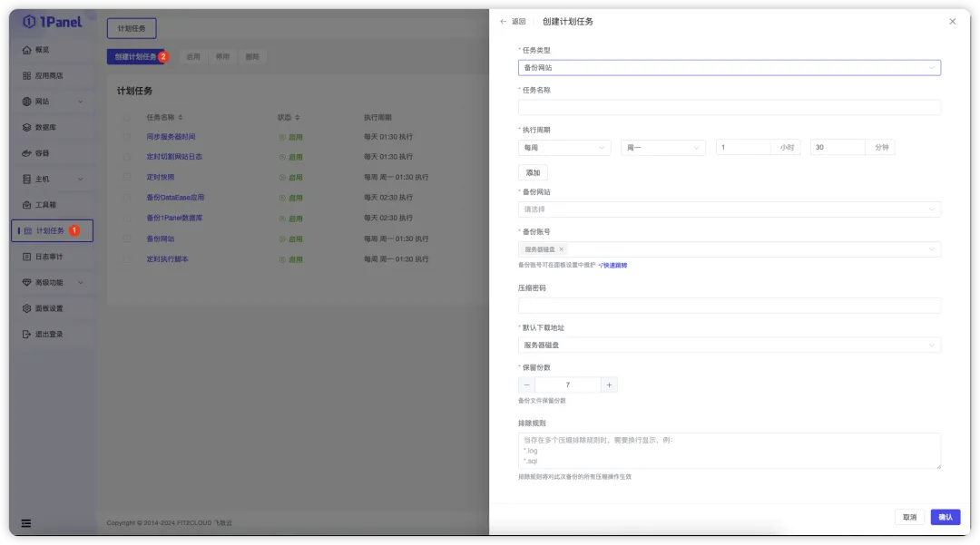Viewport: 980px width, 545px height.
Task: Tick the checkbox for 定时执行脚本
Action: coord(127,259)
